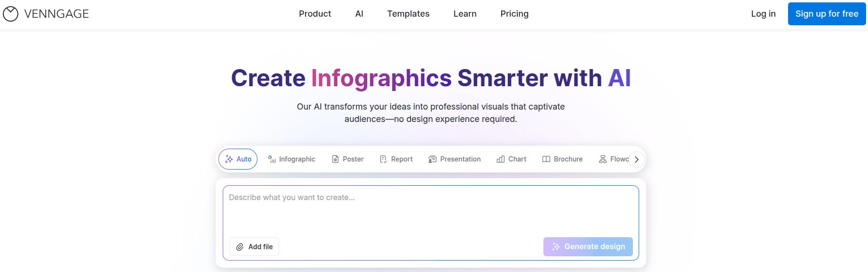Select the Presentation tab

click(x=455, y=159)
